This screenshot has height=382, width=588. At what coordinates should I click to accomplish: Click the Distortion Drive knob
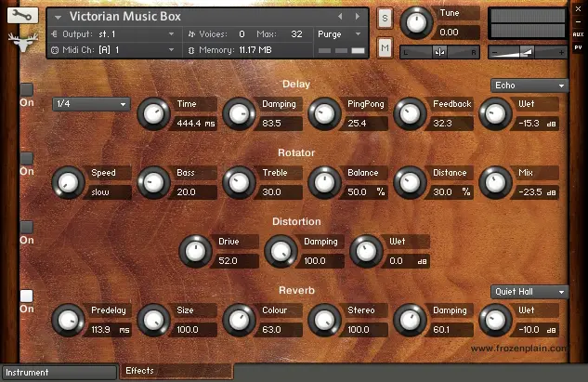click(196, 252)
